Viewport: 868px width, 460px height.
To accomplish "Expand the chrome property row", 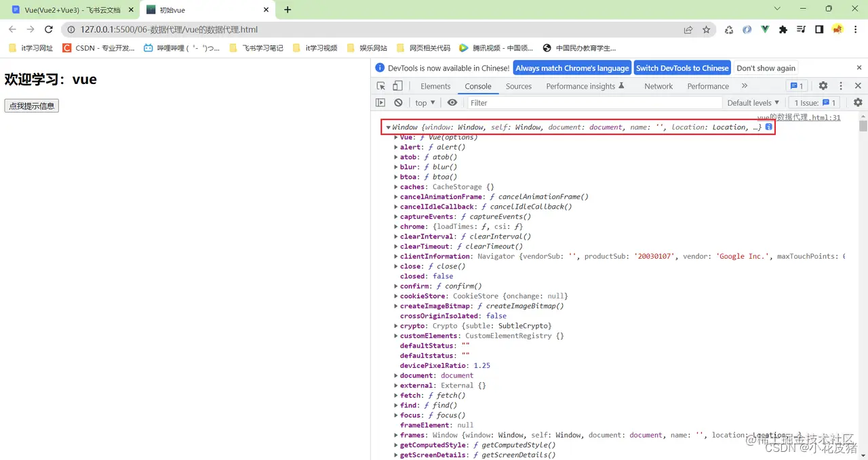I will coord(396,226).
